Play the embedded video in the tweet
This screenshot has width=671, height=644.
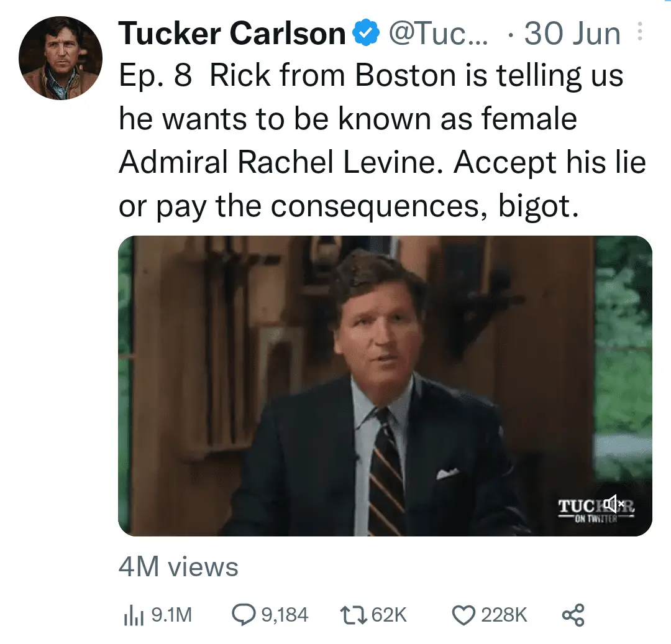click(x=385, y=385)
